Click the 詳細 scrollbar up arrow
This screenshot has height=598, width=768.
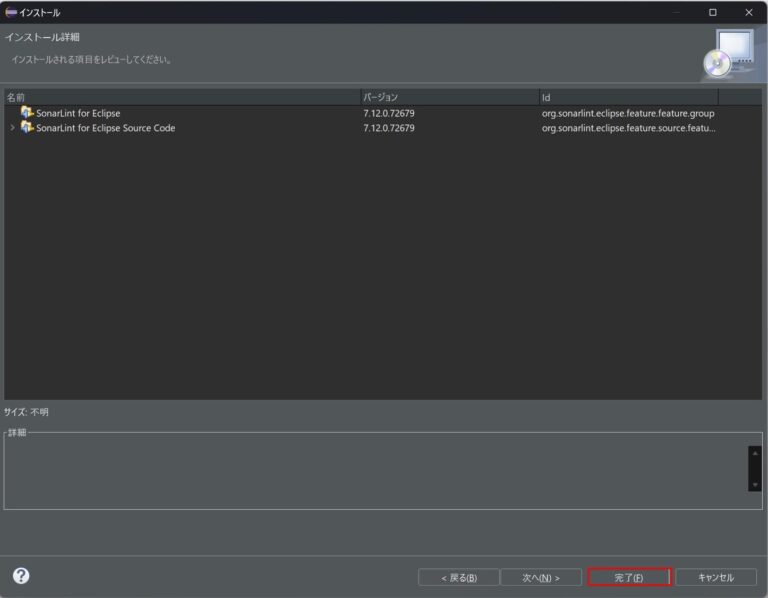point(755,453)
